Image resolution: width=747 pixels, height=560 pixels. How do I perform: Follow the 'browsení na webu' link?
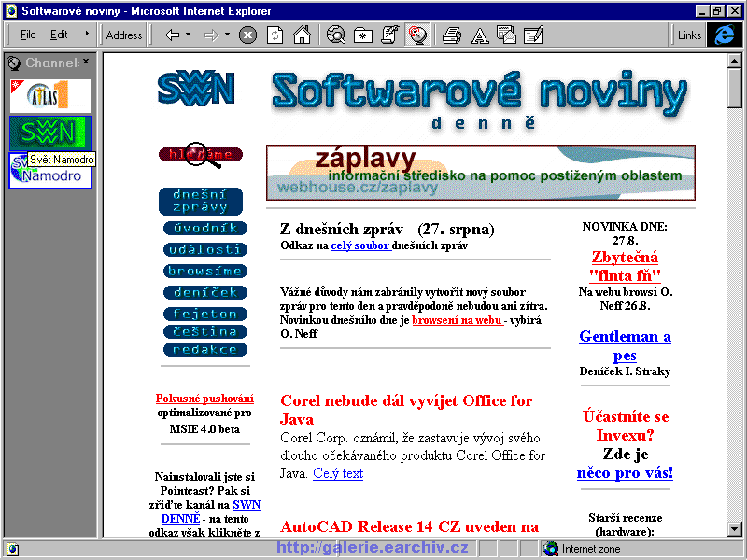pos(458,320)
